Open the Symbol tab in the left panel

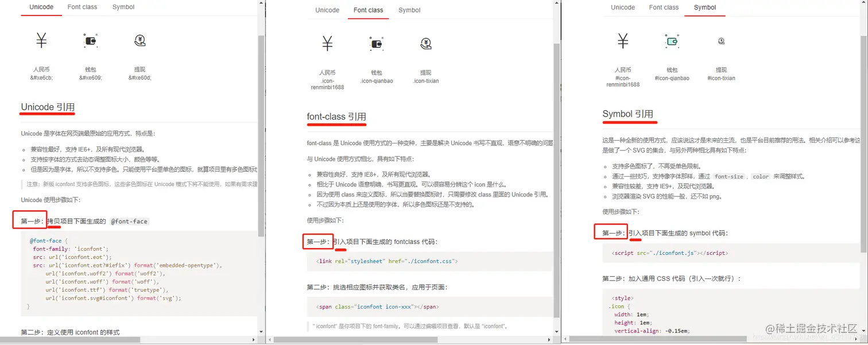(x=123, y=7)
